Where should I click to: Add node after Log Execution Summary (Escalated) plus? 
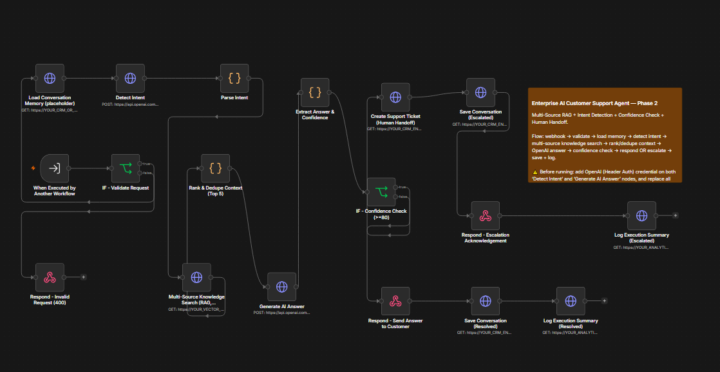click(x=675, y=215)
